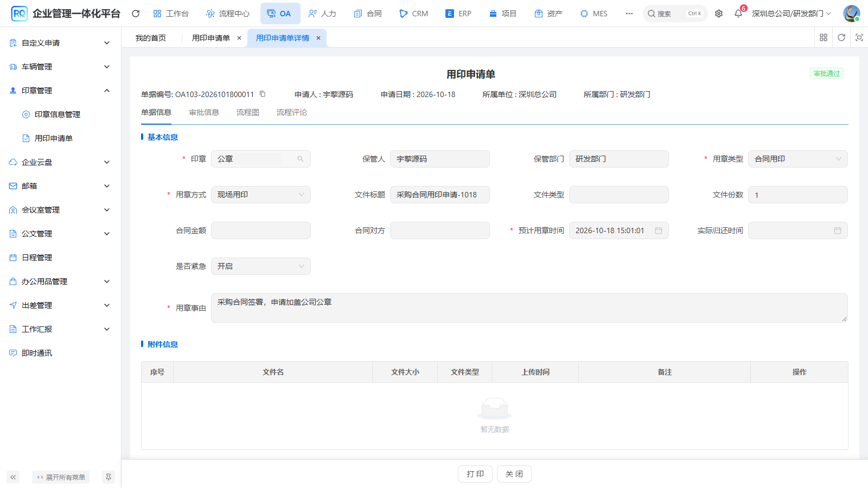Click the 关闭 button

click(514, 474)
